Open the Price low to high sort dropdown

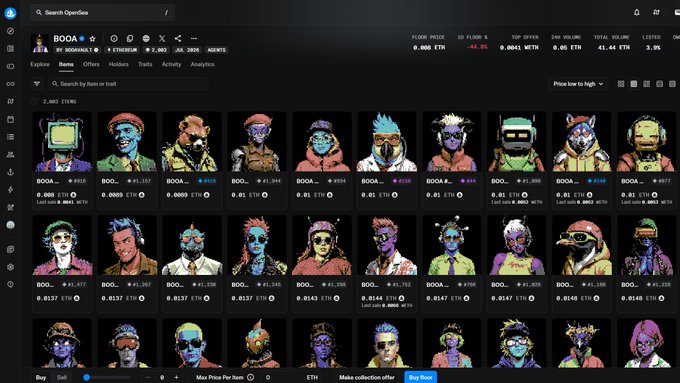(578, 84)
